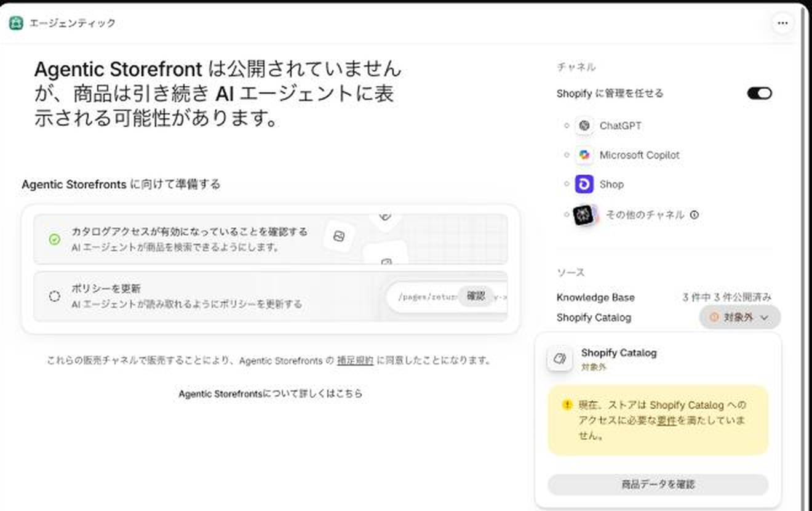Click Knowledge Base source label
The height and width of the screenshot is (511, 812).
(x=595, y=297)
